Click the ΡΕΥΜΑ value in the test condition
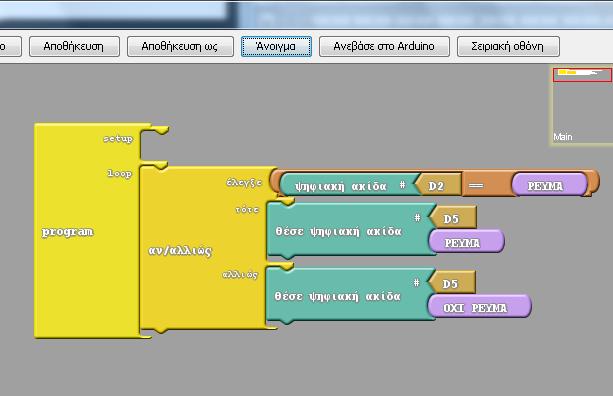This screenshot has width=613, height=396. tap(549, 185)
